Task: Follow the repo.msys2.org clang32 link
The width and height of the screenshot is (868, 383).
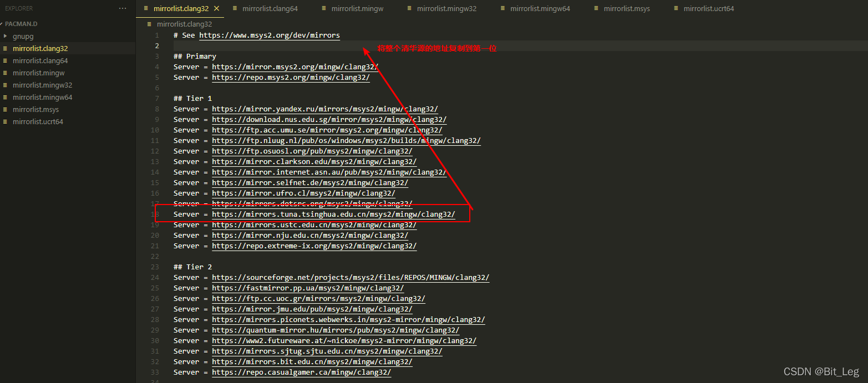Action: 291,77
